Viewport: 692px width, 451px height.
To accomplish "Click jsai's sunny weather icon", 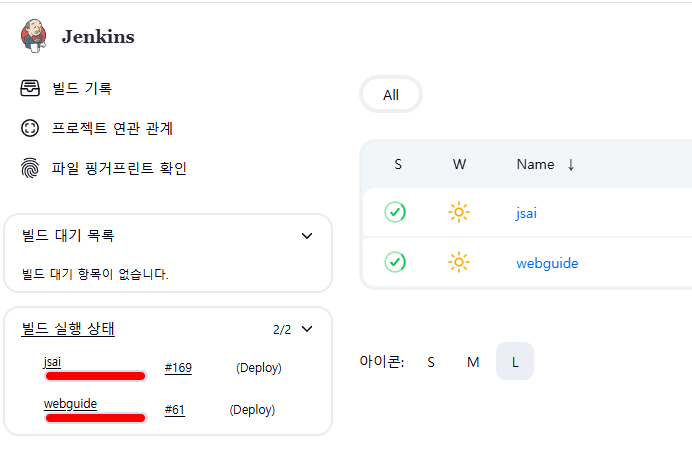I will click(x=459, y=212).
